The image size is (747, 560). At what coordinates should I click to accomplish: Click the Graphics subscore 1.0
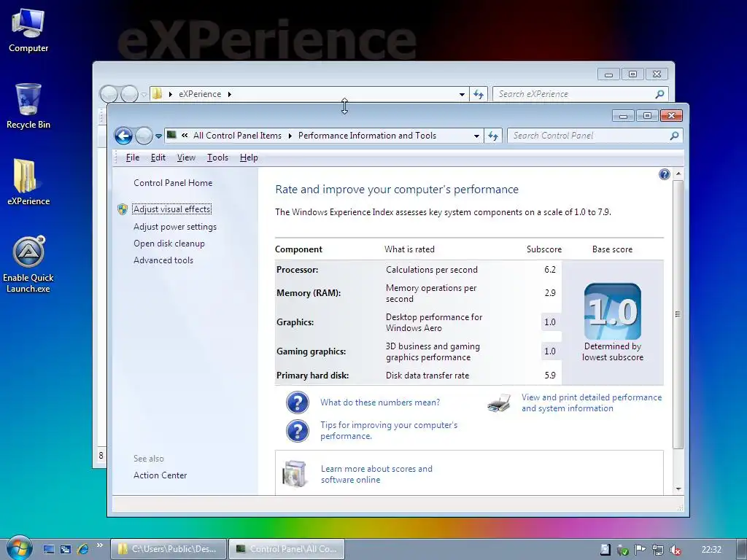coord(550,322)
